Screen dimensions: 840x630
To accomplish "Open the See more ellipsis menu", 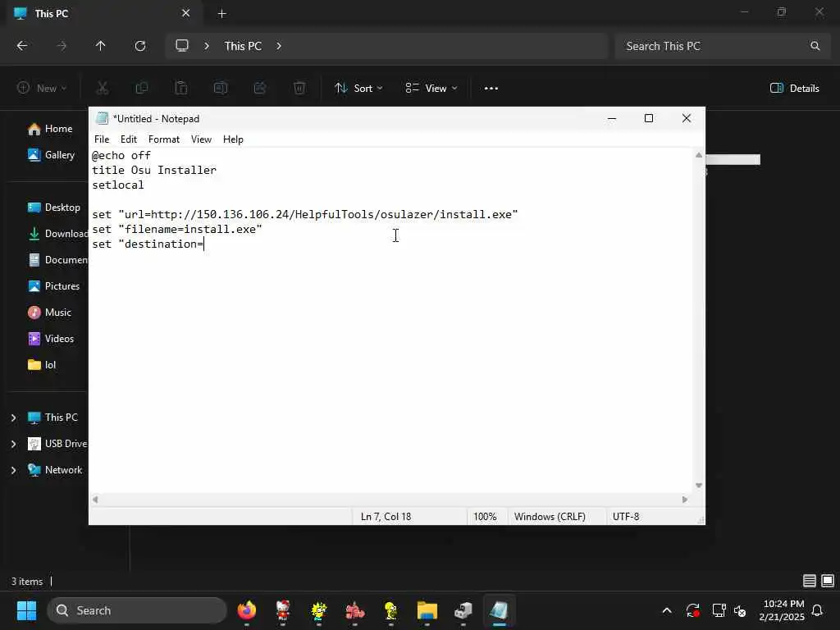I will 491,89.
